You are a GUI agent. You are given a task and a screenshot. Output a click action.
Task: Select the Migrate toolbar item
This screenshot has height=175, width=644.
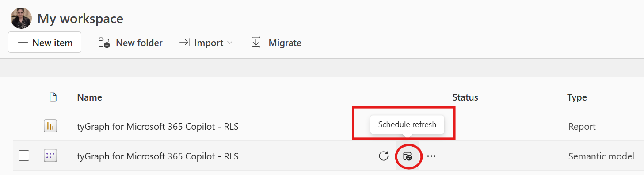tap(276, 43)
